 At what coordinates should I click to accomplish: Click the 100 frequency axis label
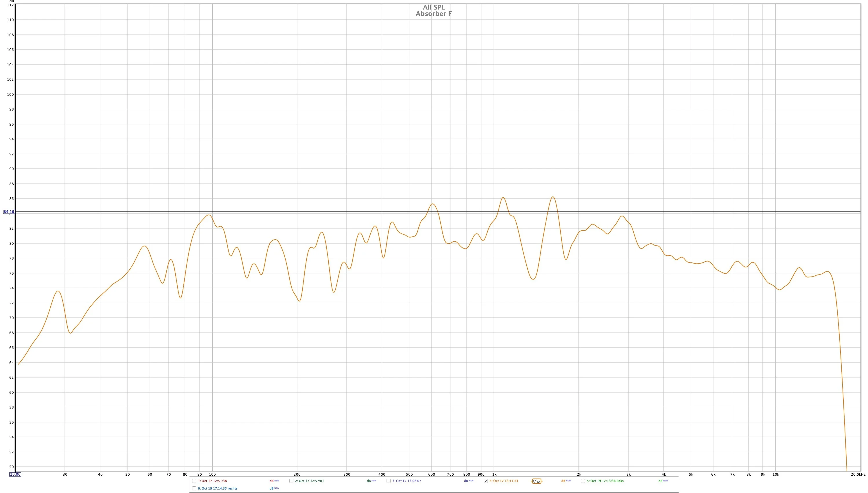[x=212, y=474]
